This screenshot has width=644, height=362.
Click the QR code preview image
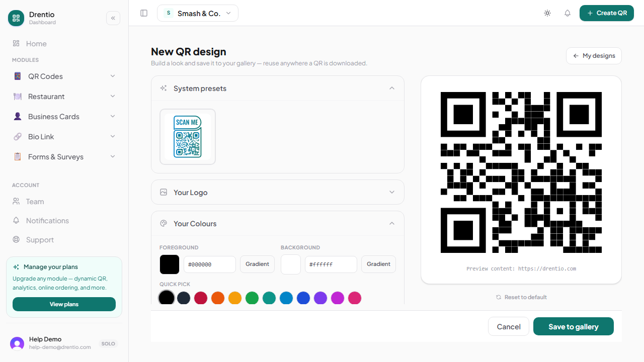521,172
